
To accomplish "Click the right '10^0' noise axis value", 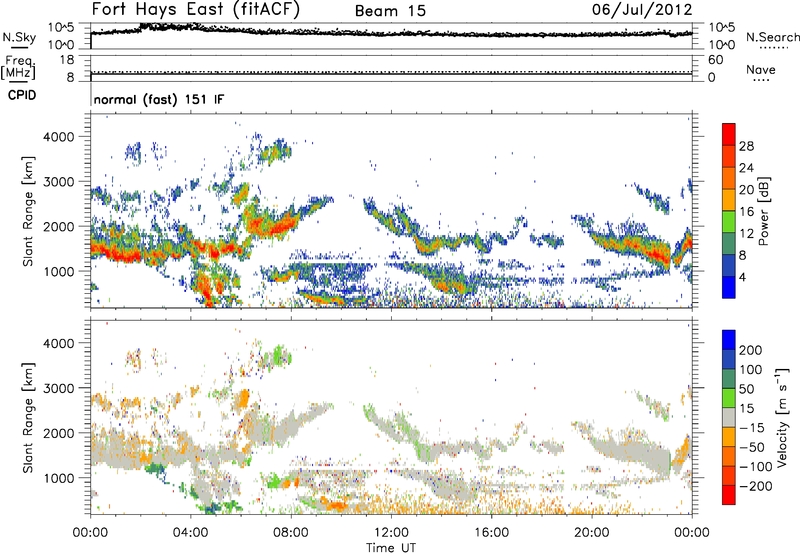I will [x=721, y=45].
